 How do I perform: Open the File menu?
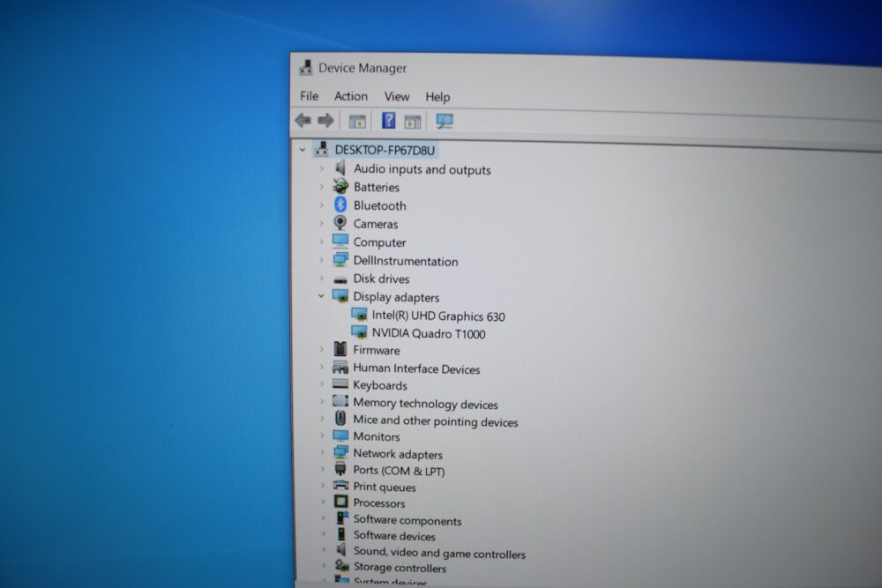[x=309, y=96]
